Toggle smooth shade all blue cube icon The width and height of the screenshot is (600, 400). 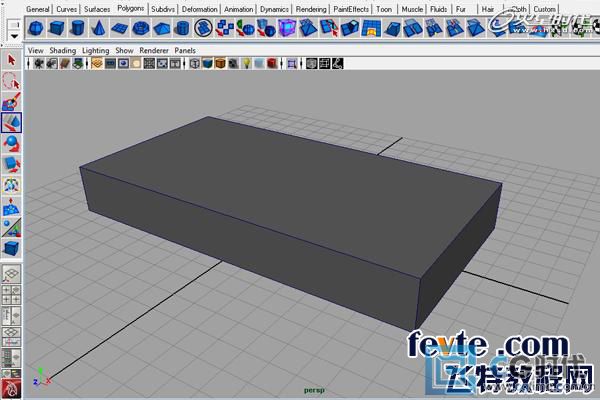(x=207, y=64)
